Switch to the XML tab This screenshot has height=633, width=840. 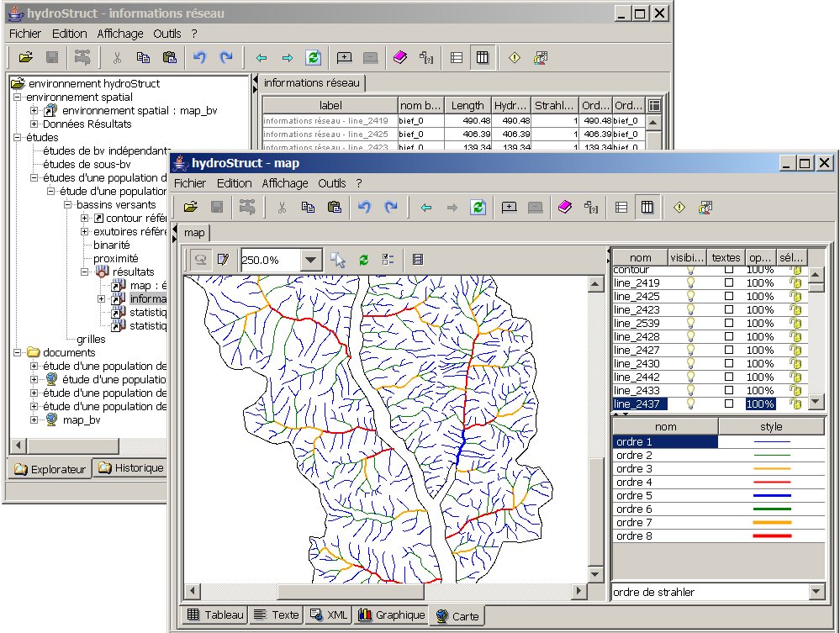coord(329,615)
